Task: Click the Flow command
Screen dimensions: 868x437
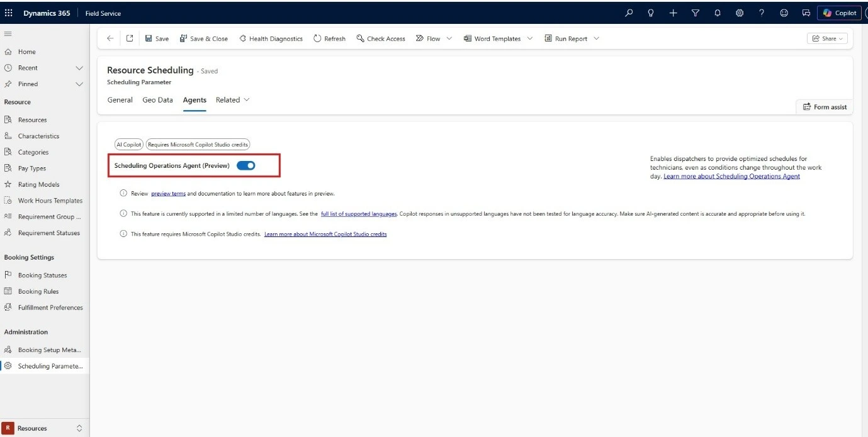Action: coord(428,38)
